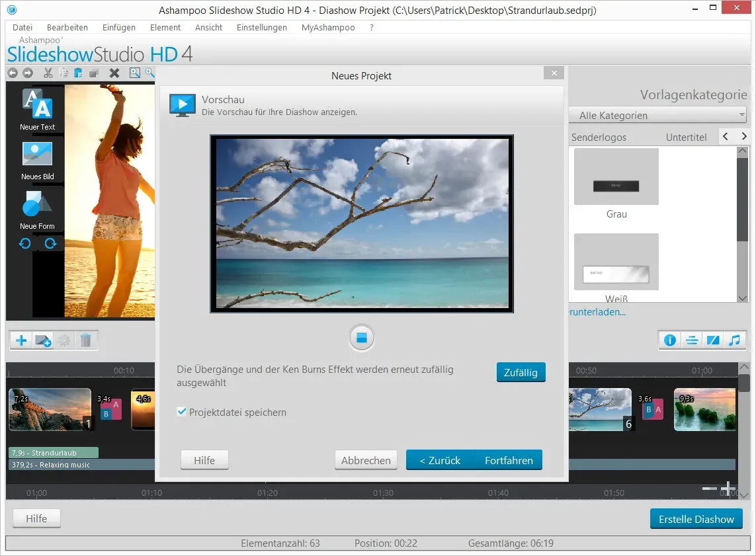The height and width of the screenshot is (556, 756).
Task: Select slide 1 thumbnail in timeline
Action: pos(50,409)
